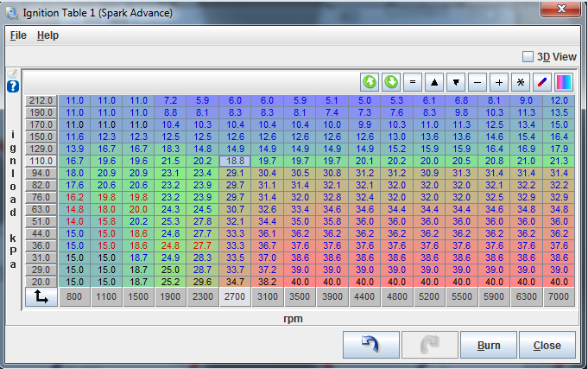Open the File menu
Viewport: 588px width, 369px height.
(x=18, y=35)
